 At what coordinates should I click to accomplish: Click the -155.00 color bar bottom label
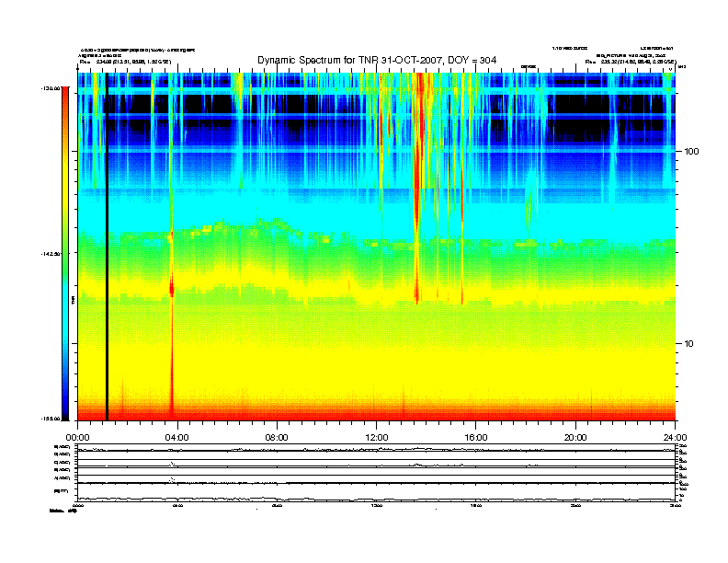tap(51, 419)
